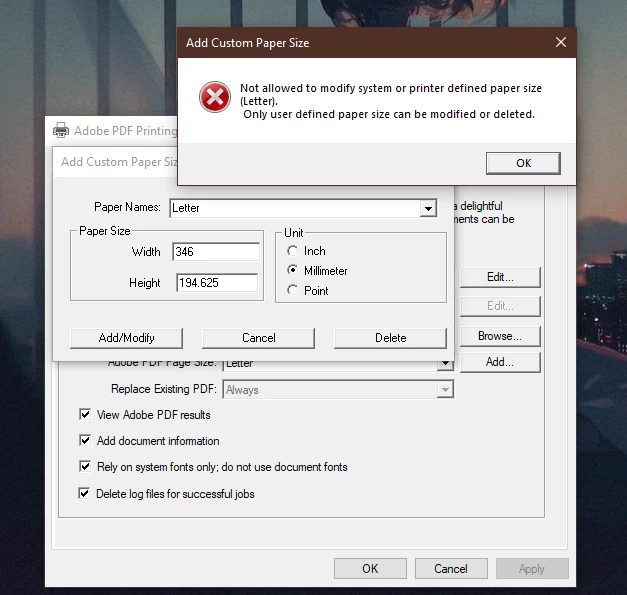Click the red error icon in the message
This screenshot has width=627, height=595.
[x=215, y=97]
